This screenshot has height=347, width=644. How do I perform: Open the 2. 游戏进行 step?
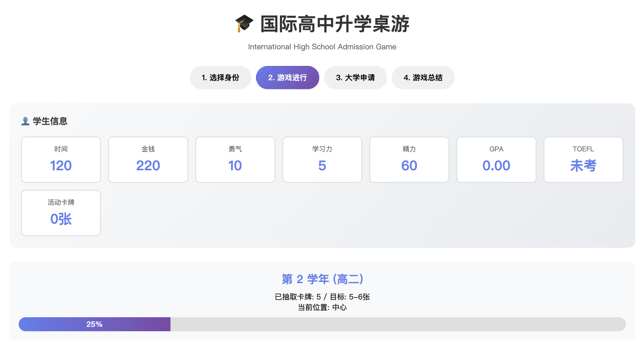(287, 77)
